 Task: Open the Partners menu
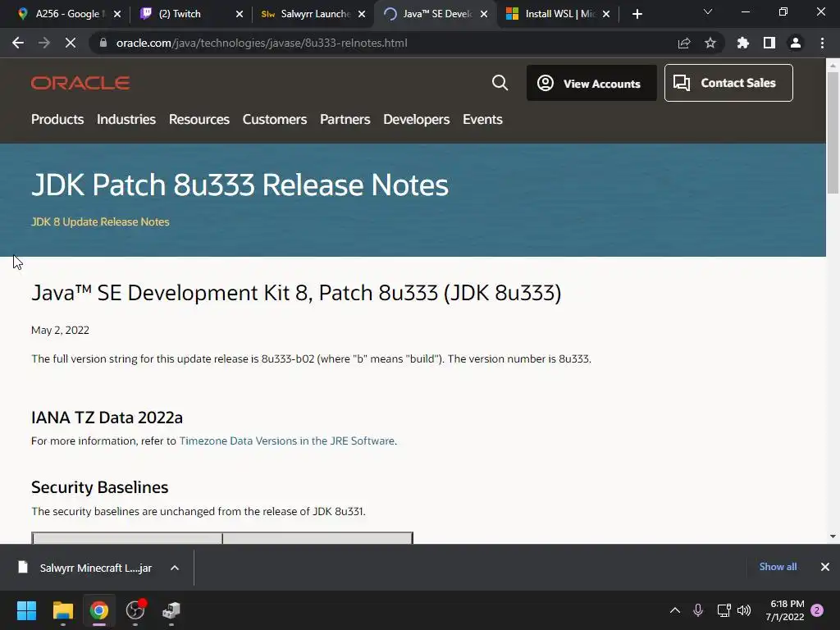pos(345,120)
